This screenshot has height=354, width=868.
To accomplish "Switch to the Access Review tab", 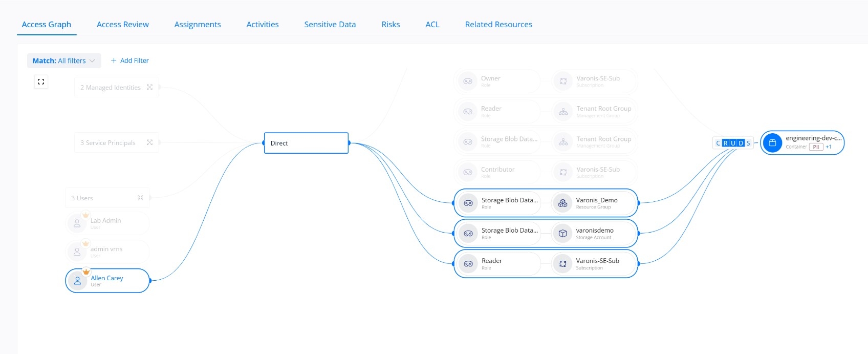I will [x=122, y=24].
